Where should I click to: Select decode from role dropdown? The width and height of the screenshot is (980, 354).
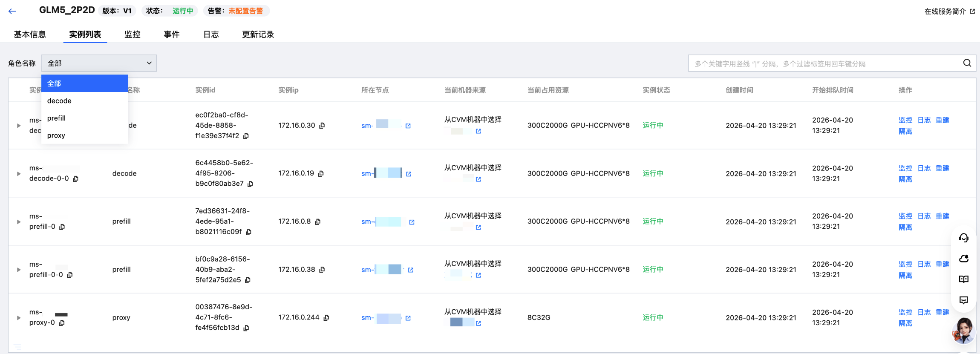click(84, 101)
